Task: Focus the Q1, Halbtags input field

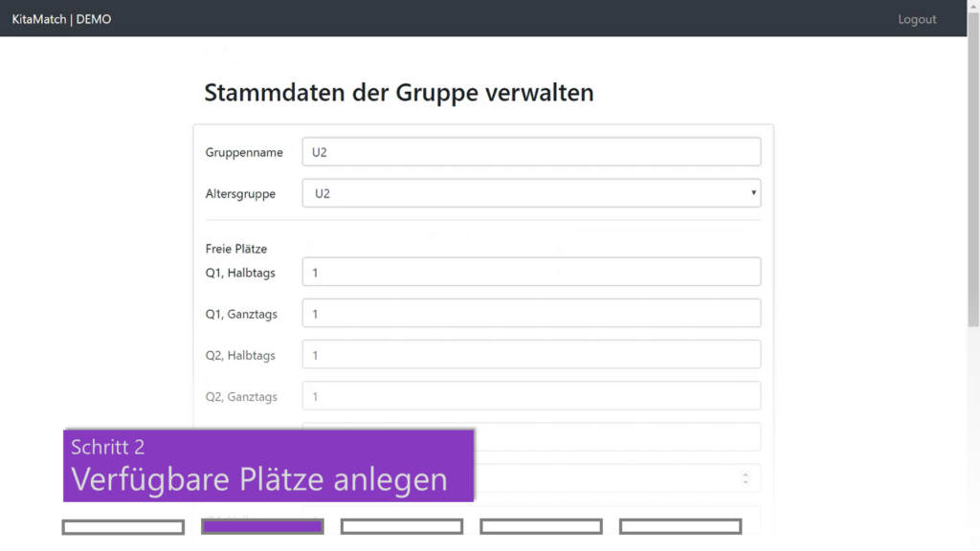Action: pyautogui.click(x=531, y=272)
